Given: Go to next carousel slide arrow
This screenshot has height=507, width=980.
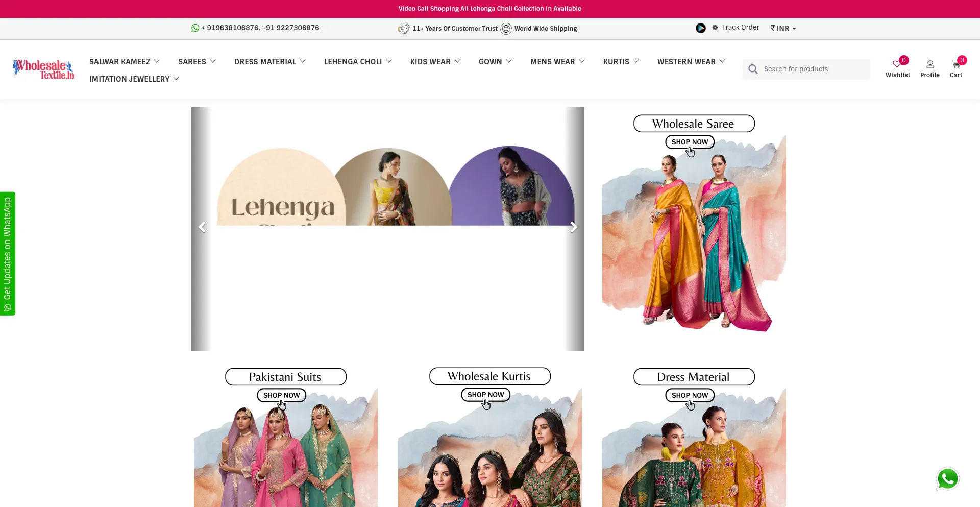Looking at the screenshot, I should tap(574, 227).
